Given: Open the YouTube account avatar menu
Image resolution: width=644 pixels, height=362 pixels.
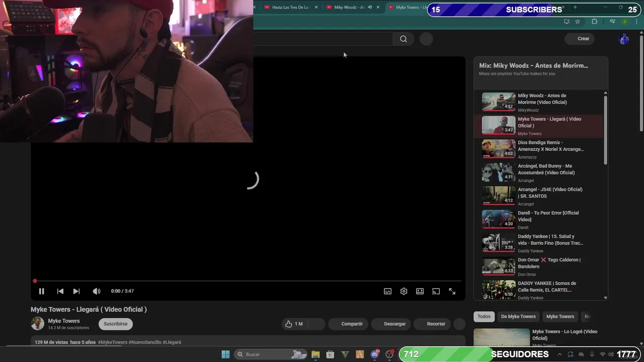Looking at the screenshot, I should pos(624,39).
